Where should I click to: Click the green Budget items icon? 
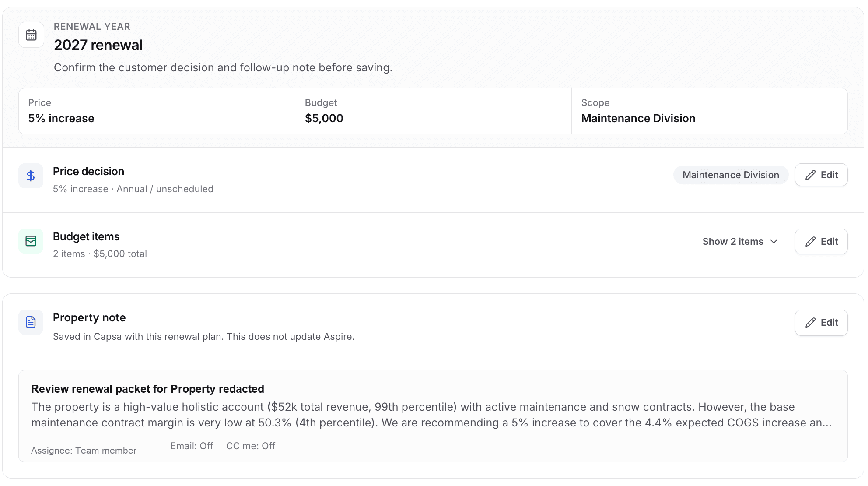[x=31, y=241]
